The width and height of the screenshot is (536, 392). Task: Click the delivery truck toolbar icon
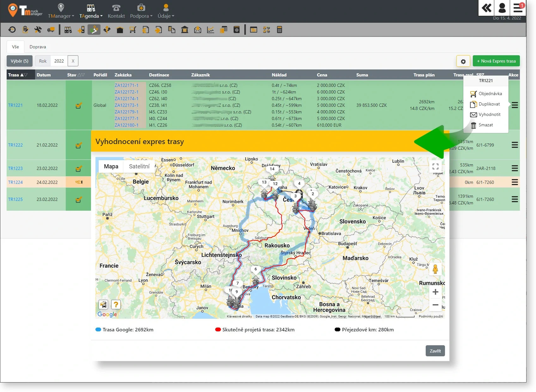51,30
